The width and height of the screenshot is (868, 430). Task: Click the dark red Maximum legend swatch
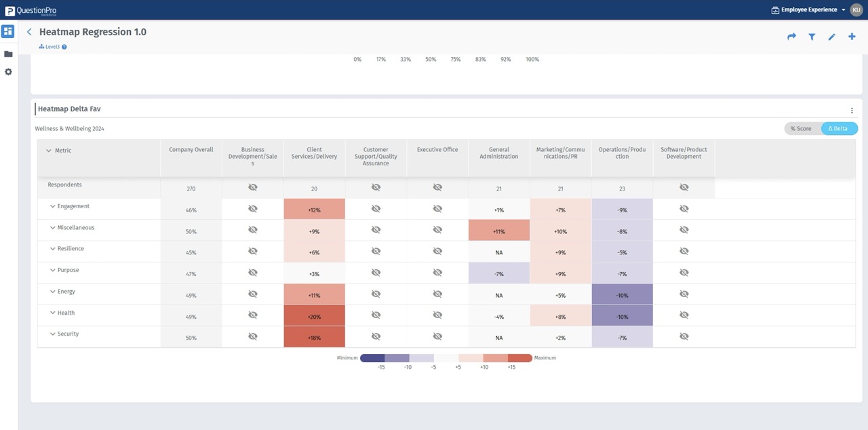[x=519, y=357]
